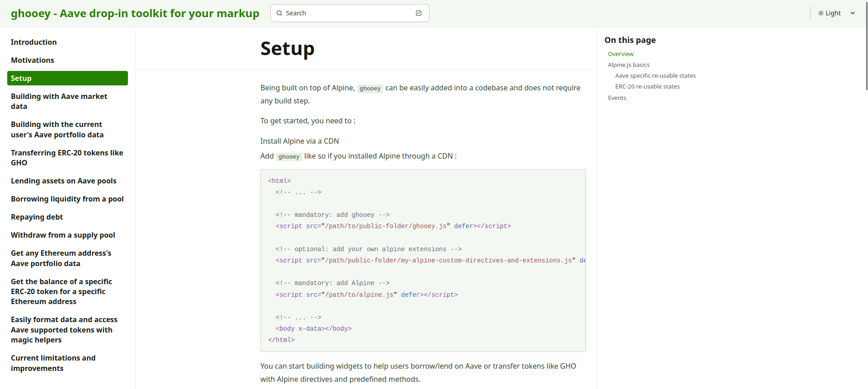Click 'Install Alpine via a CDN' text
Viewport: 868px width, 389px height.
click(x=300, y=141)
